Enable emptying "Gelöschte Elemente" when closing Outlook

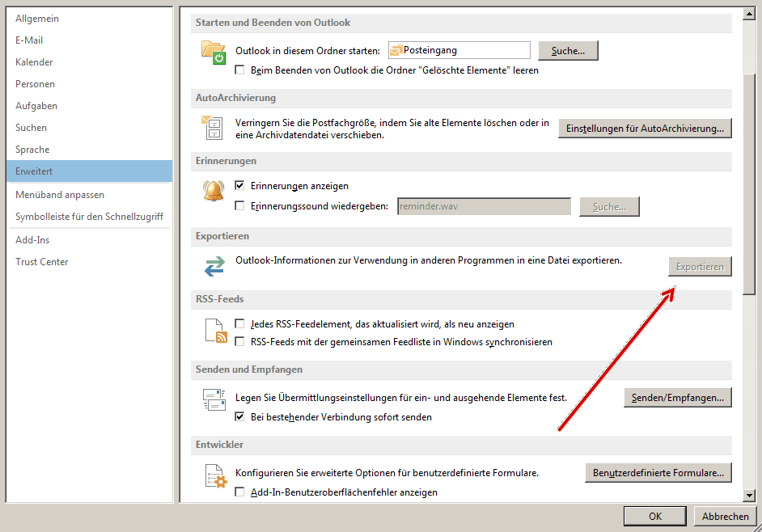tap(239, 70)
